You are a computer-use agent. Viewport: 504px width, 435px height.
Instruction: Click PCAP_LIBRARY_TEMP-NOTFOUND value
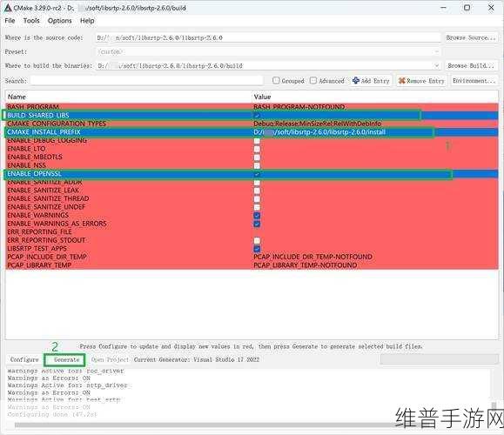click(x=306, y=265)
